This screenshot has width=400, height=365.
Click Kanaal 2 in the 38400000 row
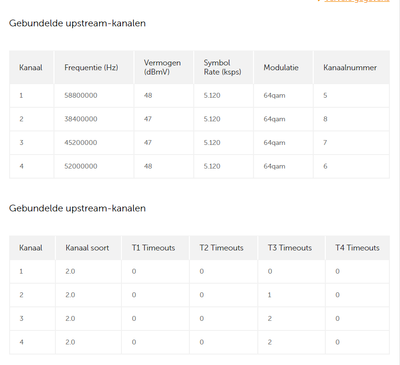(21, 119)
